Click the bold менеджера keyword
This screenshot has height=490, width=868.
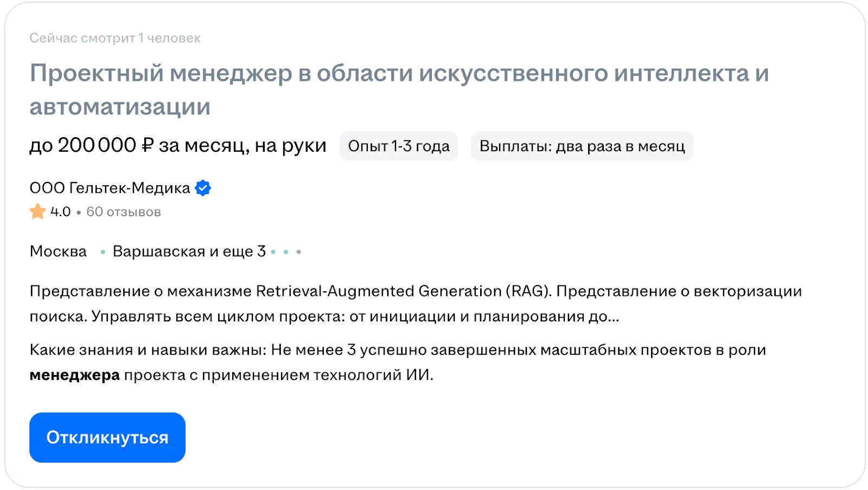[x=74, y=375]
